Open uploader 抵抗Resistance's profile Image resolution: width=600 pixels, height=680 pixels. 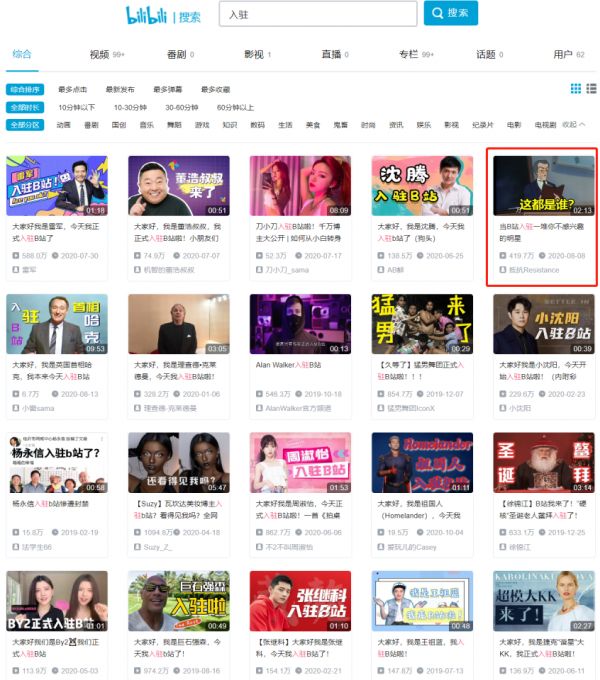pyautogui.click(x=534, y=270)
